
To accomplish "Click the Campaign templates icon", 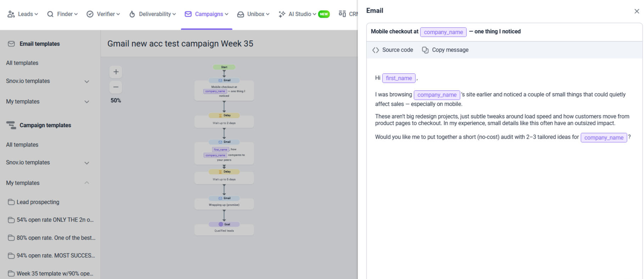I will pos(11,125).
